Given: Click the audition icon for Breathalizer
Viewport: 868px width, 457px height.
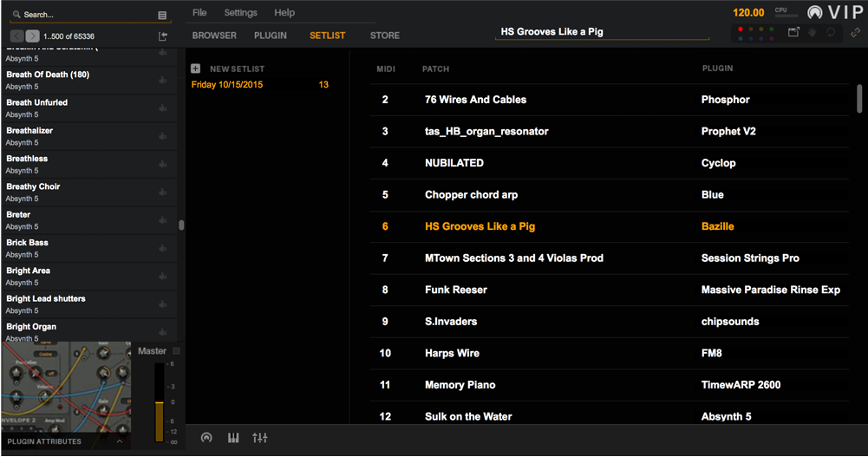Looking at the screenshot, I should coord(163,136).
